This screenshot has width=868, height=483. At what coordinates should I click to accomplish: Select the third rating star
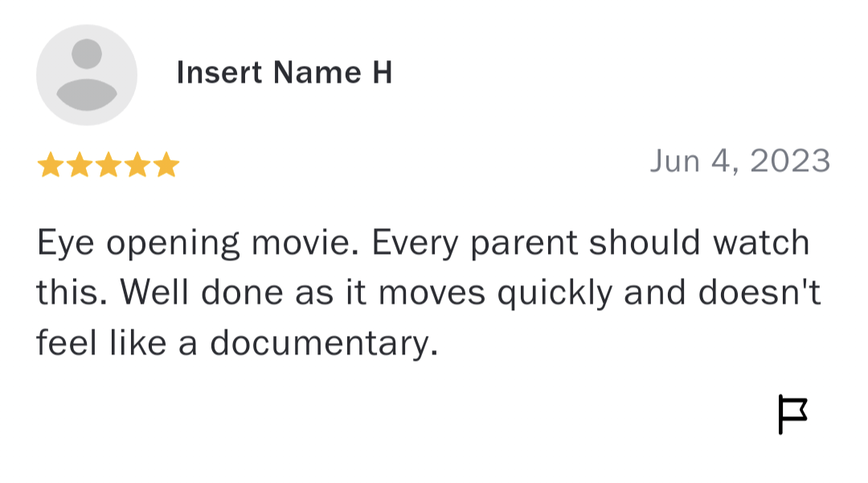[x=108, y=165]
